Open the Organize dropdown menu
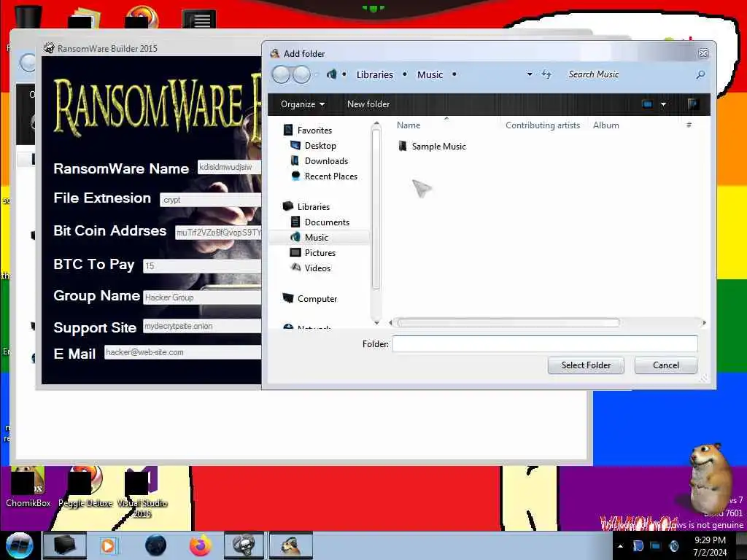Image resolution: width=747 pixels, height=560 pixels. pos(303,104)
